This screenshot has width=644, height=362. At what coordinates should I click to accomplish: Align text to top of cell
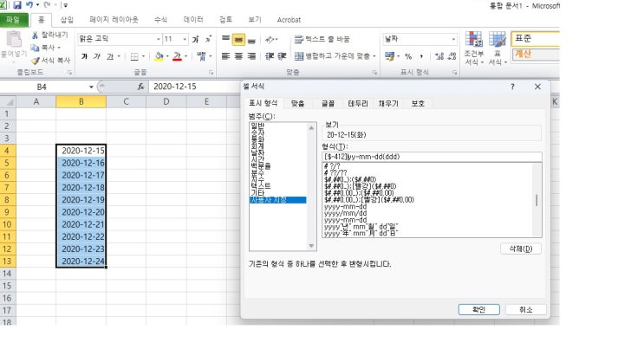[225, 39]
